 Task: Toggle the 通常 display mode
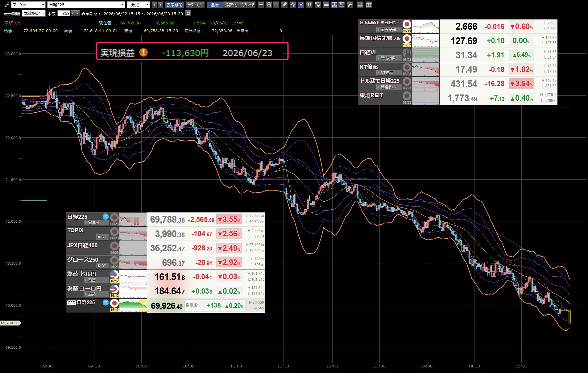215,5
